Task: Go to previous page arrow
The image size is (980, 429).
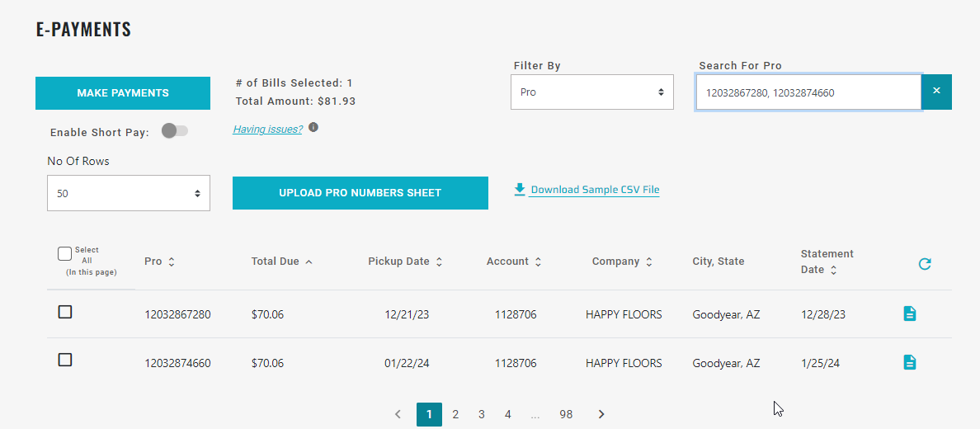Action: [398, 414]
